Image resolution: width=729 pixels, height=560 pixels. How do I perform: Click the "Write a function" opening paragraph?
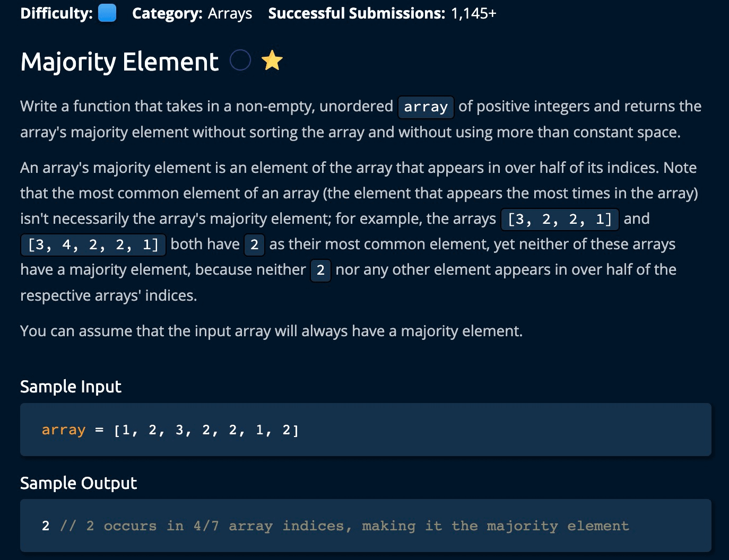pyautogui.click(x=361, y=119)
